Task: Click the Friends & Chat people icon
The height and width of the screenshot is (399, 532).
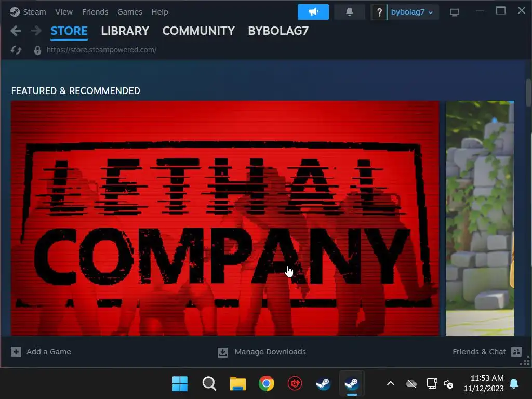Action: [x=516, y=352]
